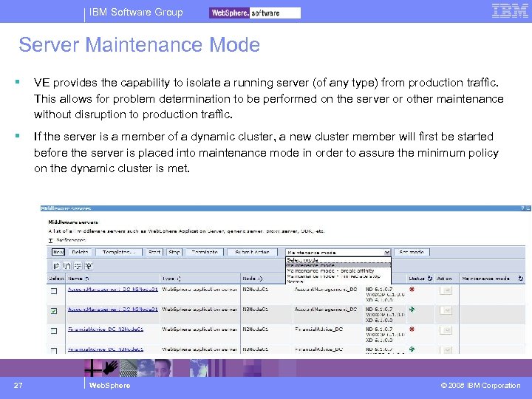Viewport: 532px width, 399px height.
Task: Click the Clear Filter value toolbar icon
Action: coord(89,266)
